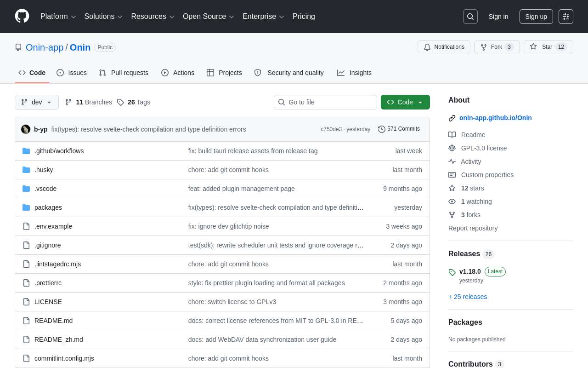Click Report repository link
The width and height of the screenshot is (588, 368).
(473, 228)
